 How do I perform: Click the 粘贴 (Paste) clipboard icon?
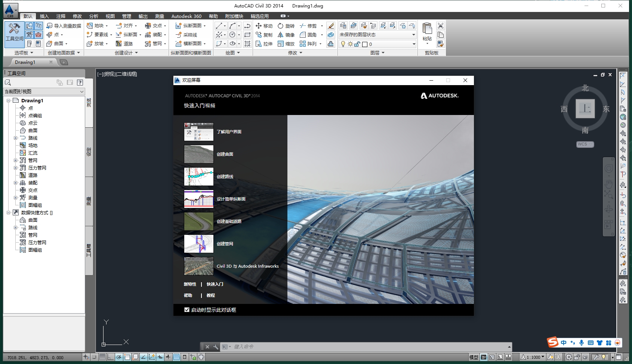pyautogui.click(x=427, y=28)
